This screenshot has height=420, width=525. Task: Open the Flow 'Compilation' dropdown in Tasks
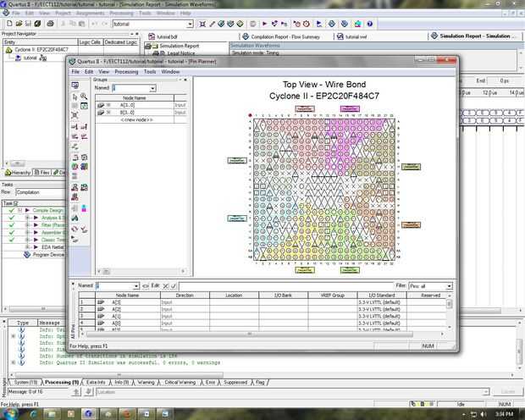click(x=40, y=192)
